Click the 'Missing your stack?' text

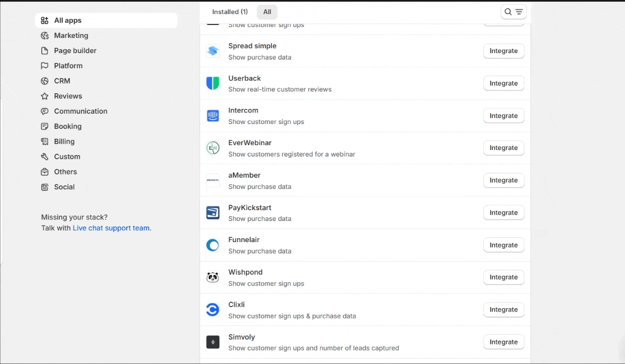74,217
